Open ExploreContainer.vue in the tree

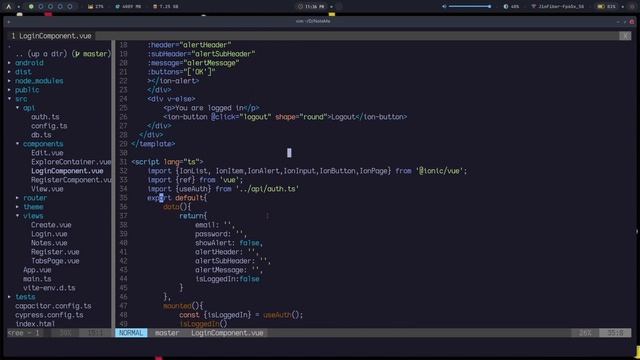(x=71, y=162)
